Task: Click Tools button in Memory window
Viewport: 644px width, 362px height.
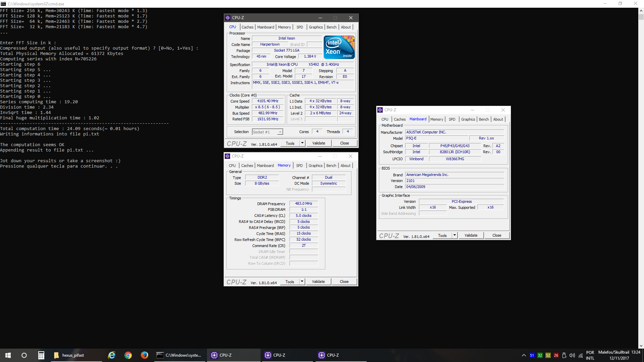Action: click(x=290, y=282)
